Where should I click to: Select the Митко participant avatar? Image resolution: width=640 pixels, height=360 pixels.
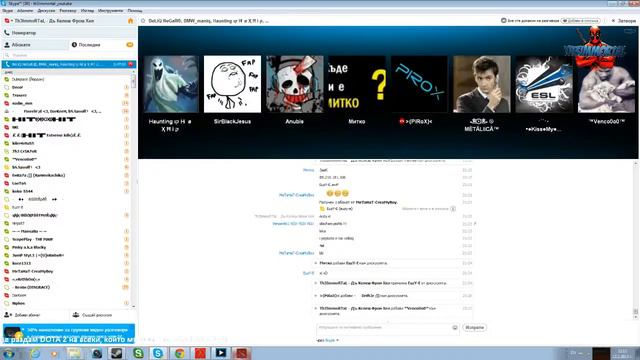[357, 84]
